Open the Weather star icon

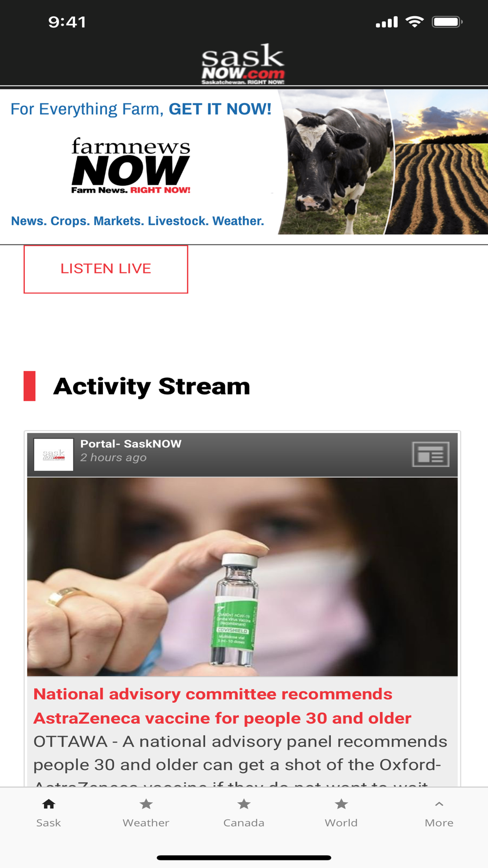146,804
